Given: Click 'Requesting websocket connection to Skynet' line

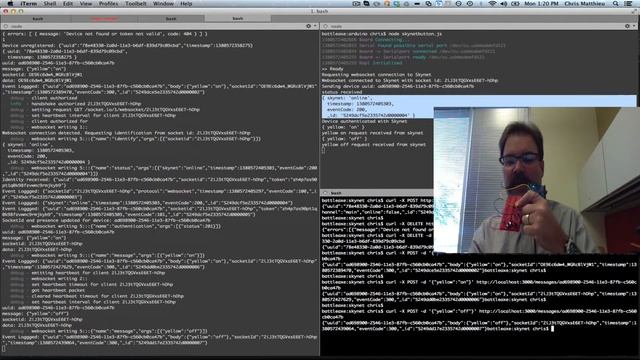Looking at the screenshot, I should point(376,75).
